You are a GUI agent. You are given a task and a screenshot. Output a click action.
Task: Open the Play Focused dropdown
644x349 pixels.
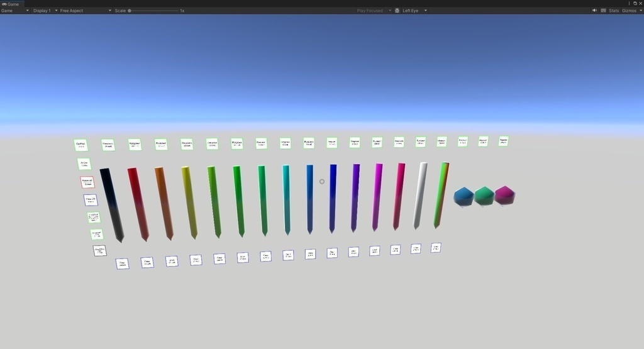pyautogui.click(x=374, y=11)
